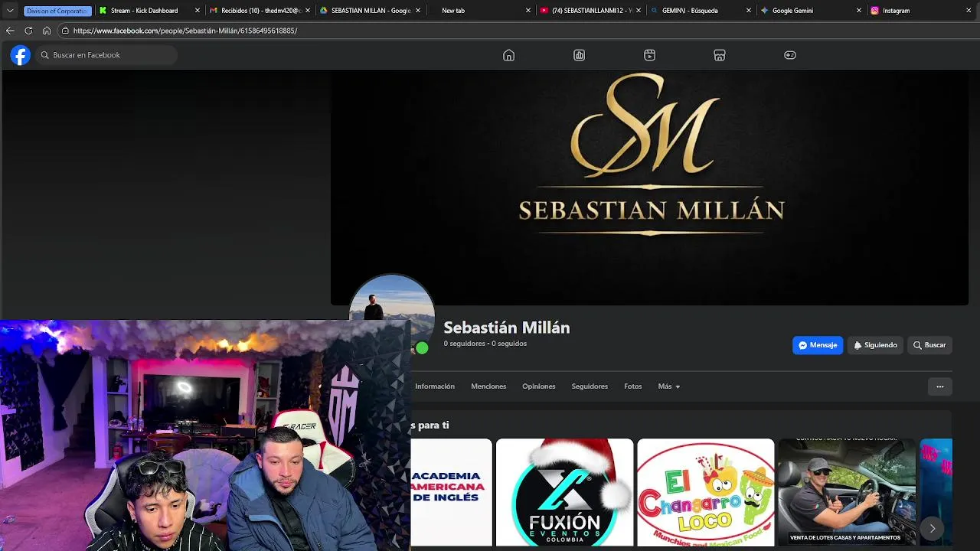Open the three-dots page options button
Viewport: 980px width, 551px height.
[x=940, y=386]
